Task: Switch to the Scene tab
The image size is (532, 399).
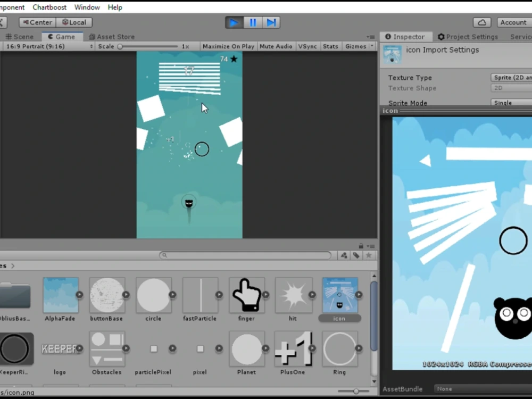Action: click(20, 37)
